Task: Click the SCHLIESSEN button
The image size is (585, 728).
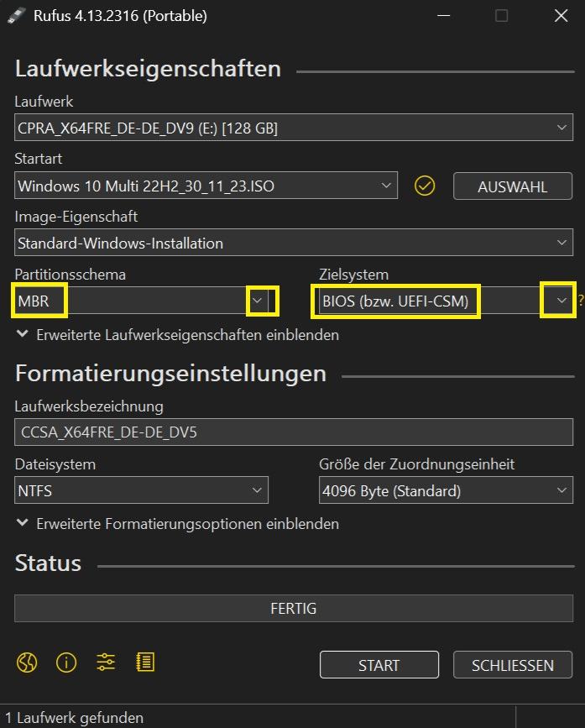Action: tap(513, 665)
